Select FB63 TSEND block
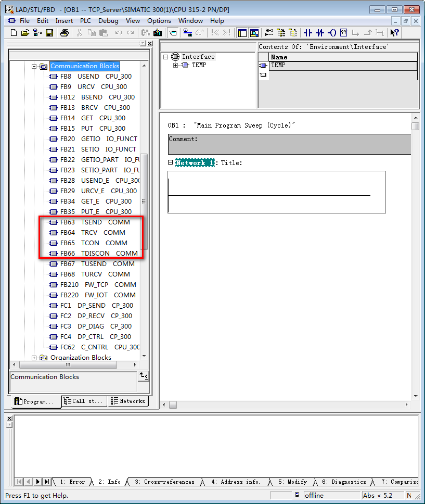The image size is (425, 504). (x=95, y=222)
